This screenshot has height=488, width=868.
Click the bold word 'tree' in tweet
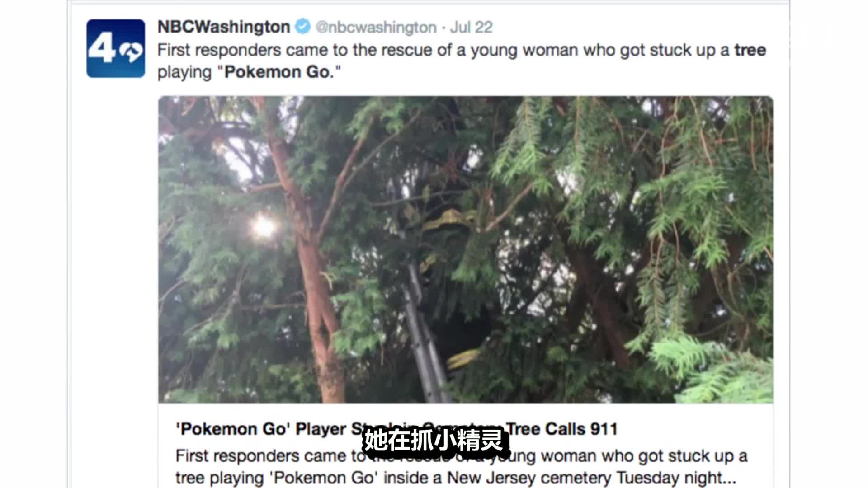point(750,50)
